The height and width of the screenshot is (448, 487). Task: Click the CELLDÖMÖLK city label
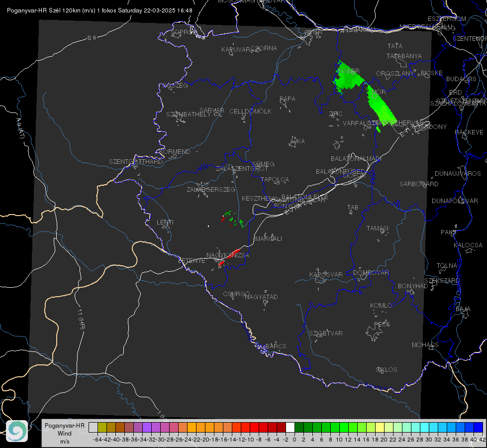(x=251, y=112)
